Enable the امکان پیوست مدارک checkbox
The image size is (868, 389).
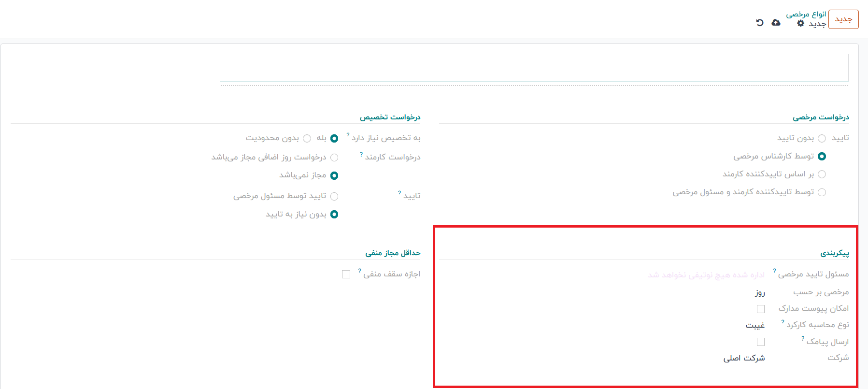761,309
